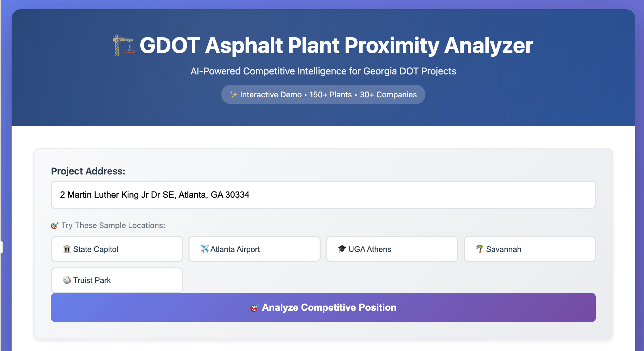644x351 pixels.
Task: Click the GDOT Asphalt Plant Proximity Analyzer title
Action: [x=336, y=45]
